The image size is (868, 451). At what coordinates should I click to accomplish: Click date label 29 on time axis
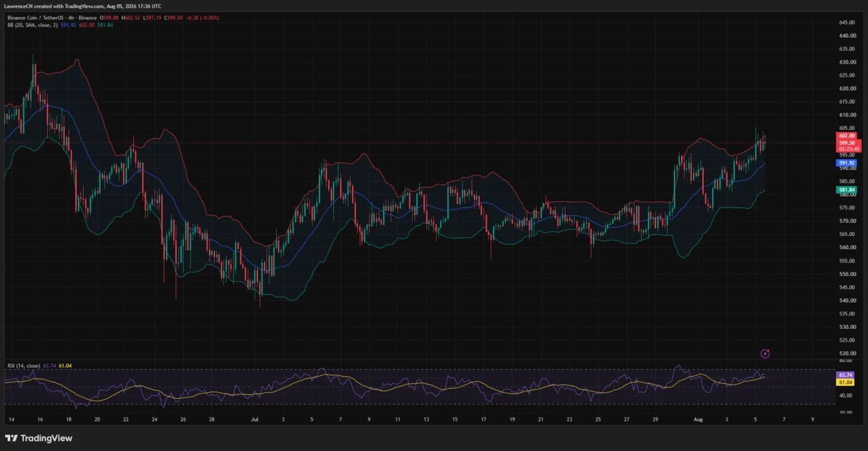point(655,418)
